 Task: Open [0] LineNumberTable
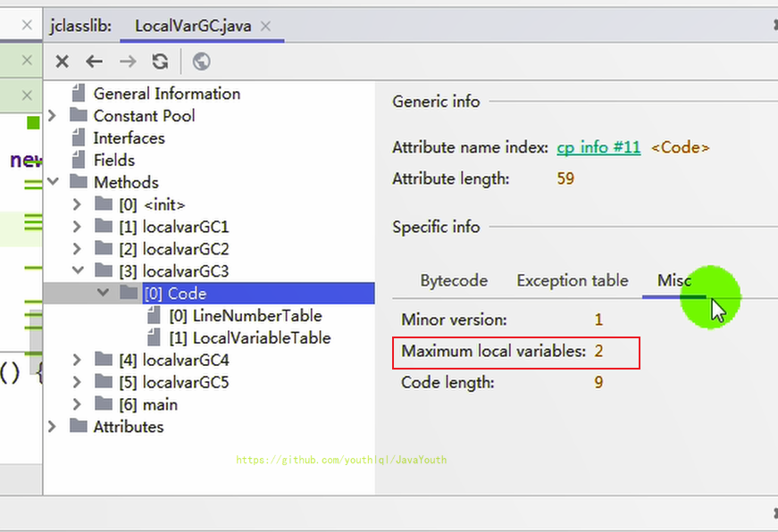pyautogui.click(x=245, y=316)
